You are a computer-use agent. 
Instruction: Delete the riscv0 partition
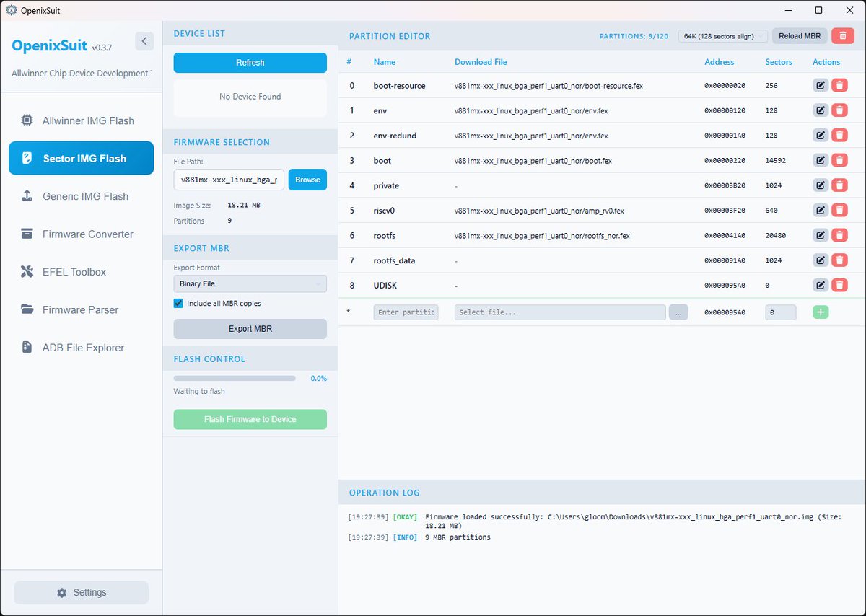coord(839,211)
